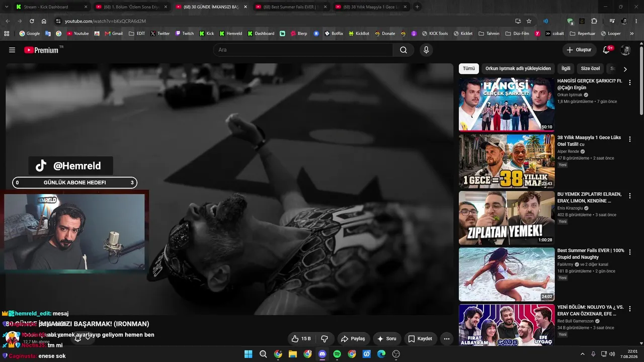Viewport: 644px width, 362px height.
Task: Open Microsoft Edge from the taskbar
Action: click(x=381, y=354)
